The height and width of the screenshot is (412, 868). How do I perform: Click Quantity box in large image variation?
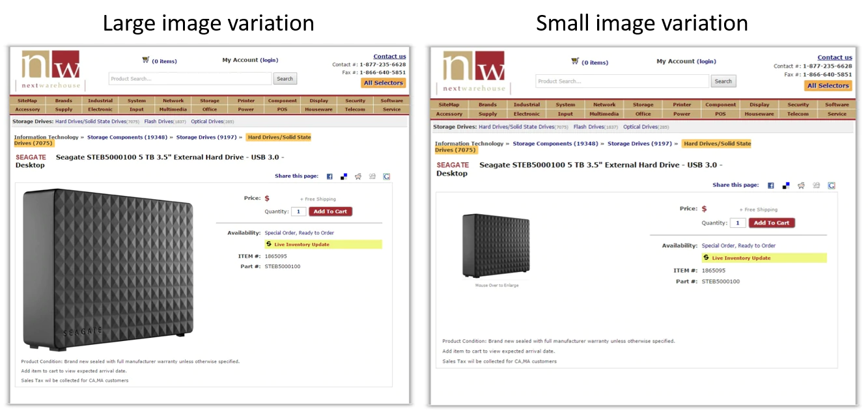298,212
